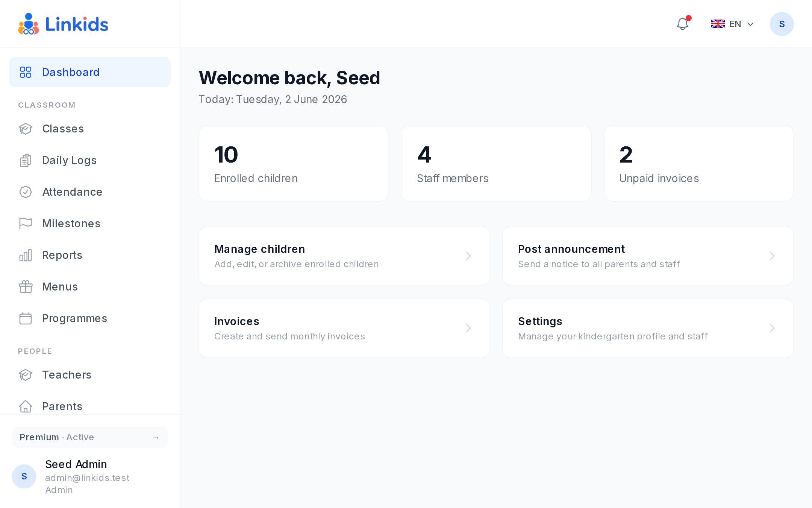This screenshot has width=812, height=508.
Task: Click the Reports bar chart icon
Action: coord(26,255)
